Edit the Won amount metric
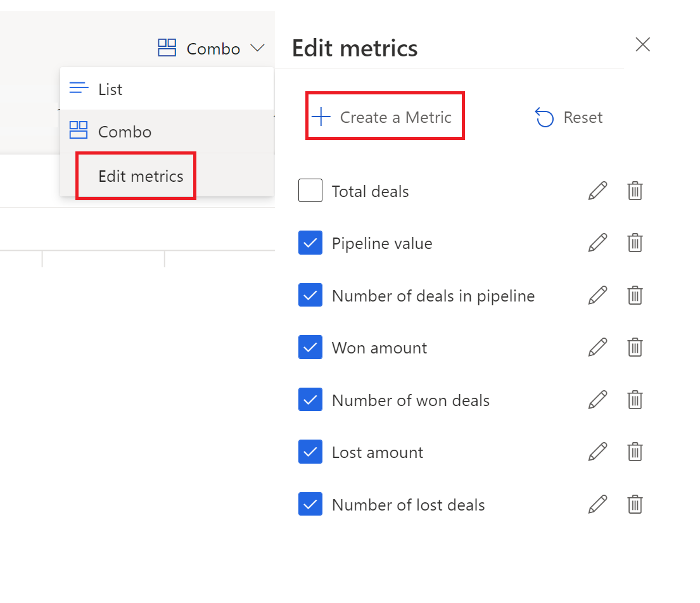 [x=597, y=348]
